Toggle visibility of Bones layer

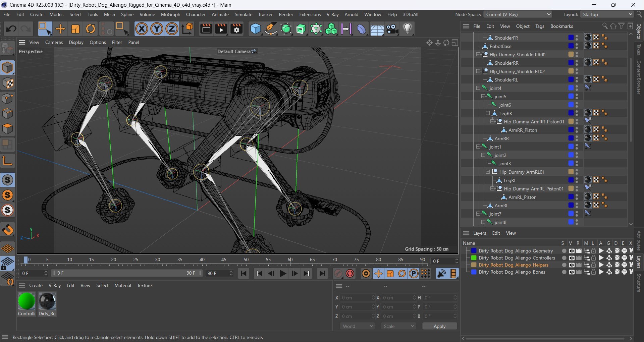(572, 272)
